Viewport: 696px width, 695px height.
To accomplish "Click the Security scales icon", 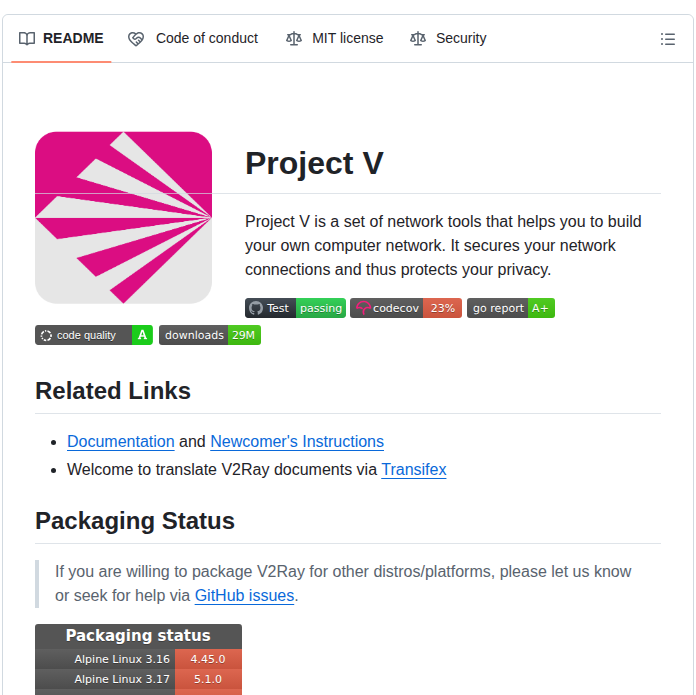I will tap(418, 39).
